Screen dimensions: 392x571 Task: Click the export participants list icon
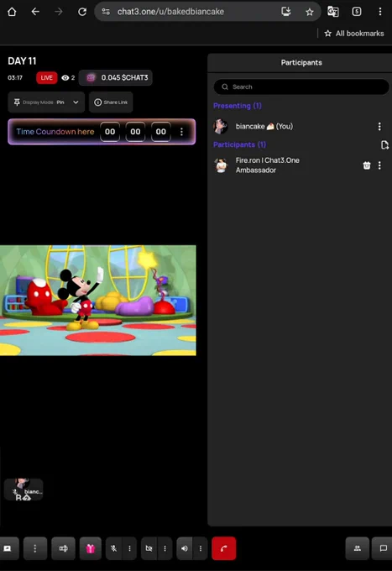click(384, 145)
